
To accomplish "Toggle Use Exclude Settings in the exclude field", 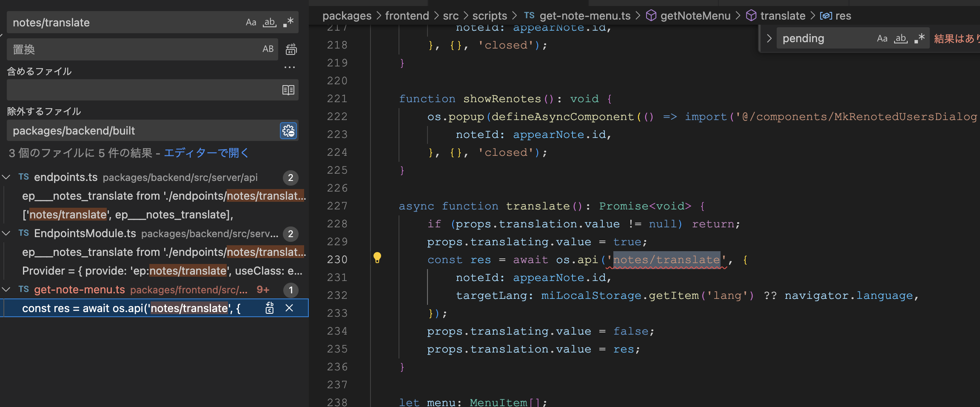I will click(288, 131).
